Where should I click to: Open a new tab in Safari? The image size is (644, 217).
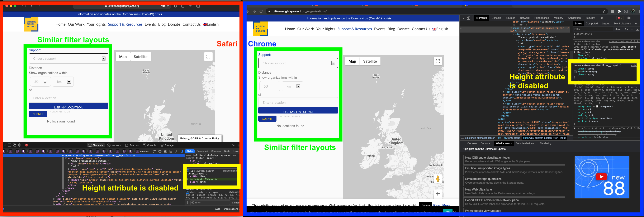pos(190,6)
